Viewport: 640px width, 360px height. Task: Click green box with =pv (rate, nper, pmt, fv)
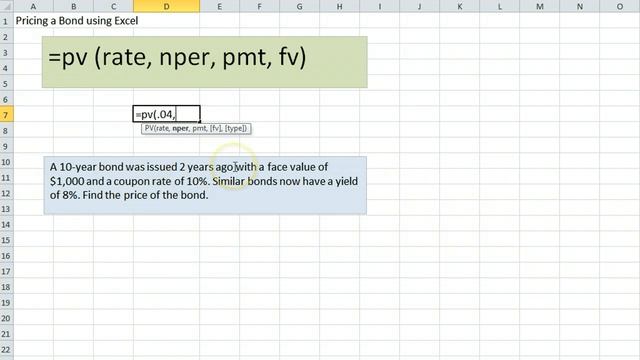[204, 62]
